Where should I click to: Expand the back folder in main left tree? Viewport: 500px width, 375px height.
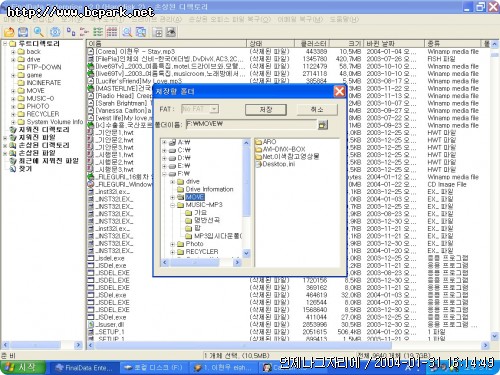[x=13, y=52]
